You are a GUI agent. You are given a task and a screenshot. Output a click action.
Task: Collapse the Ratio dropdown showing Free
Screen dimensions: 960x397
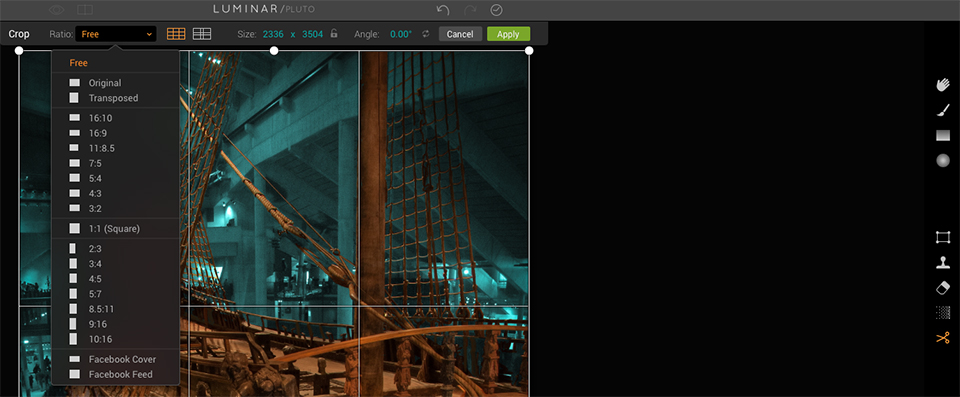pyautogui.click(x=115, y=34)
